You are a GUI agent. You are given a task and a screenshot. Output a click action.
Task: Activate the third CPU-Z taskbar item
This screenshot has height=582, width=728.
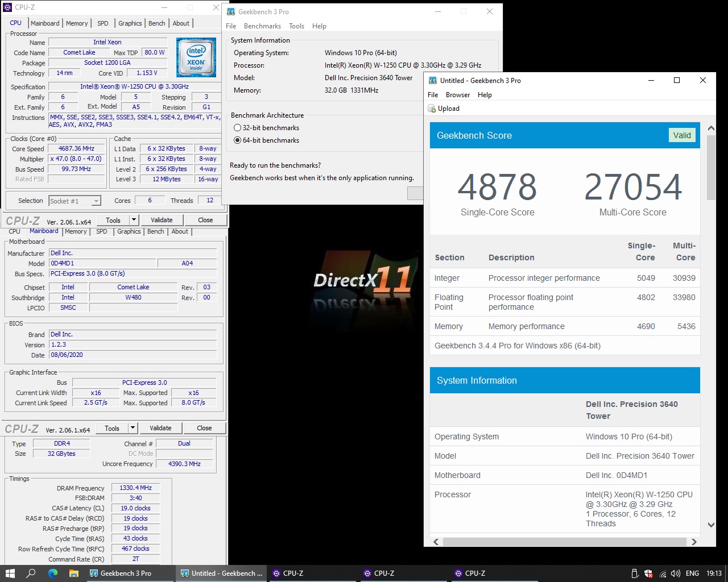(494, 573)
